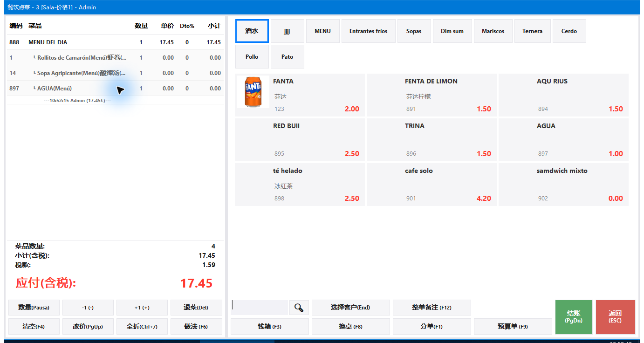Open the Sopas category tab
Image resolution: width=644 pixels, height=343 pixels.
[414, 31]
